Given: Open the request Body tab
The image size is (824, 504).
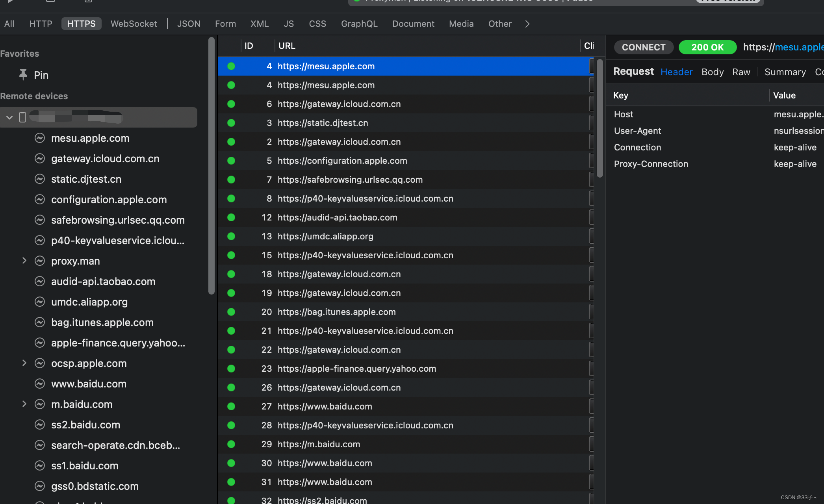Looking at the screenshot, I should 713,72.
